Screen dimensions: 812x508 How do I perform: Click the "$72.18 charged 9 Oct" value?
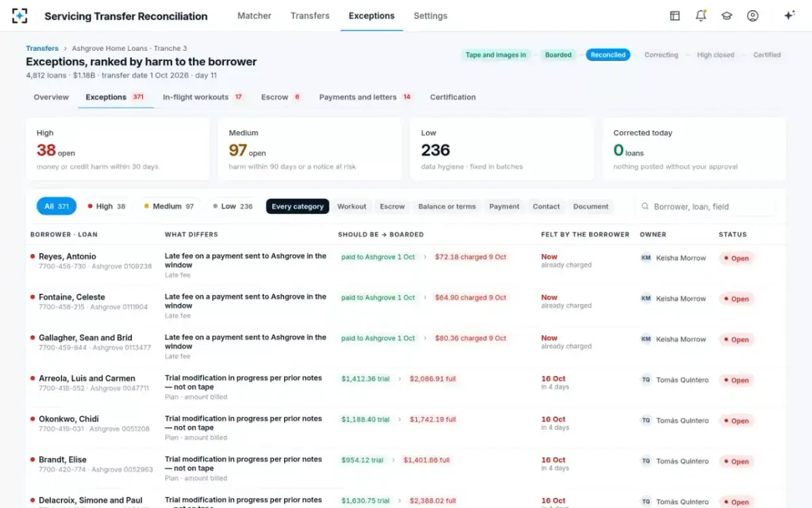pos(470,257)
